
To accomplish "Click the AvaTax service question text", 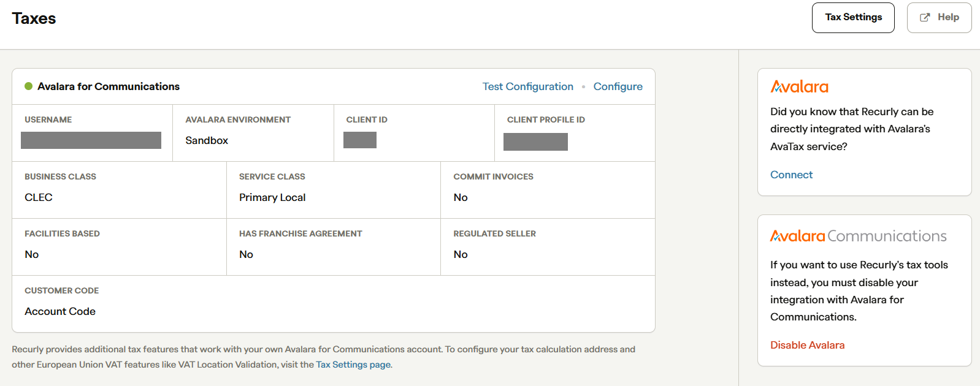I will tap(852, 129).
